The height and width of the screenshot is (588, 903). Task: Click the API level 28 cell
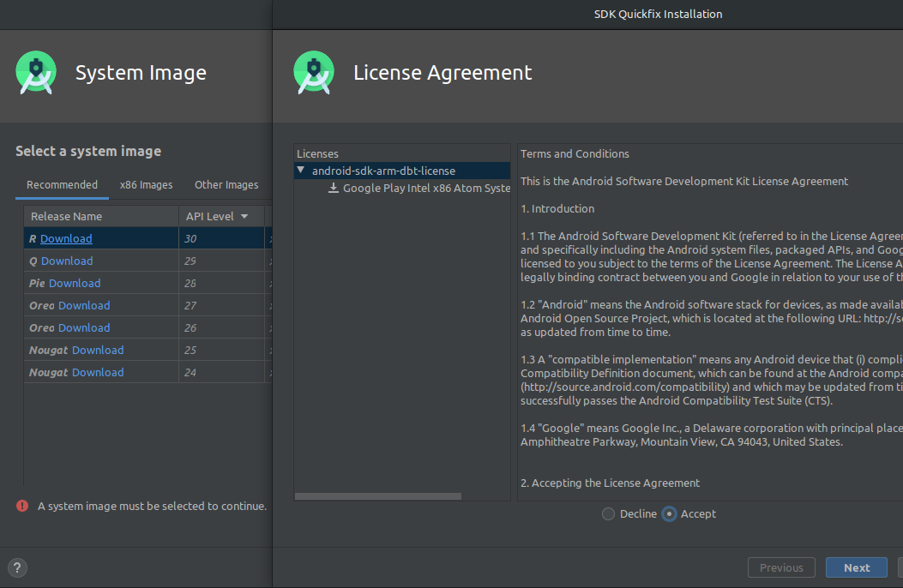click(222, 283)
